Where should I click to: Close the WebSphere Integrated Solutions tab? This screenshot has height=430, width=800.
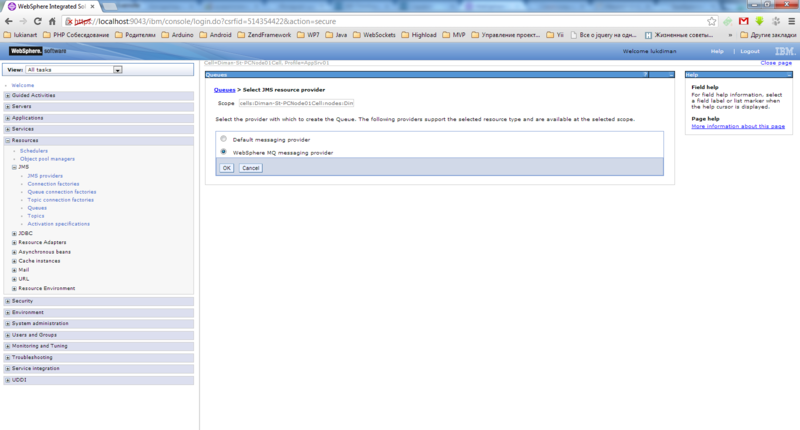92,7
